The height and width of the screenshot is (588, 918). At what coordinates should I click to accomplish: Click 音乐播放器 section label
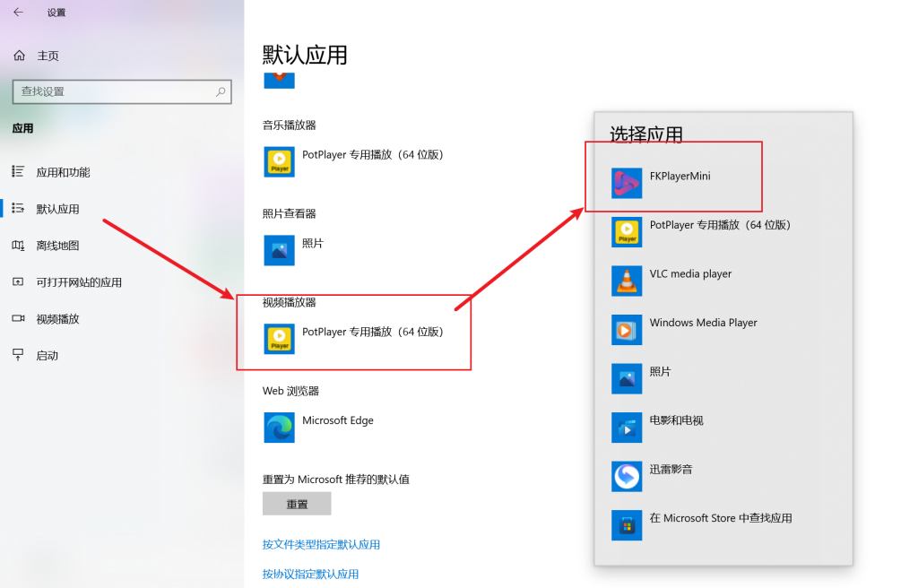tap(290, 125)
